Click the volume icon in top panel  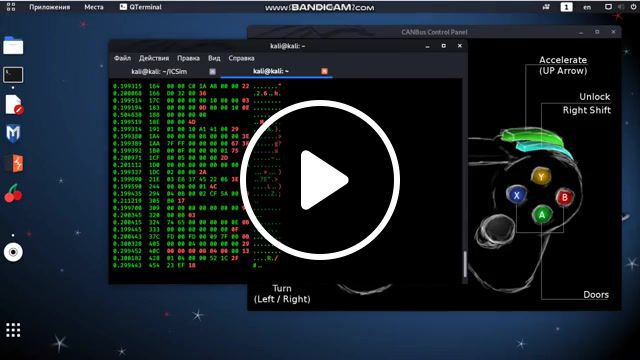pyautogui.click(x=621, y=7)
